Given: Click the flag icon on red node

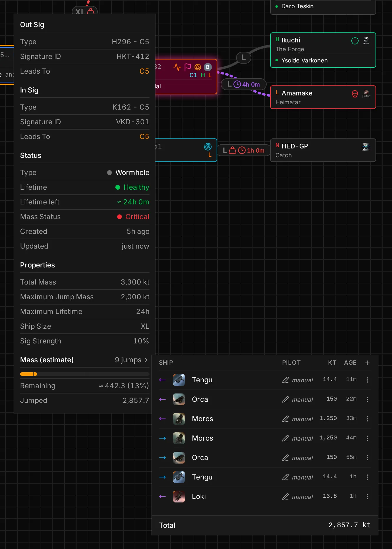Looking at the screenshot, I should click(187, 67).
